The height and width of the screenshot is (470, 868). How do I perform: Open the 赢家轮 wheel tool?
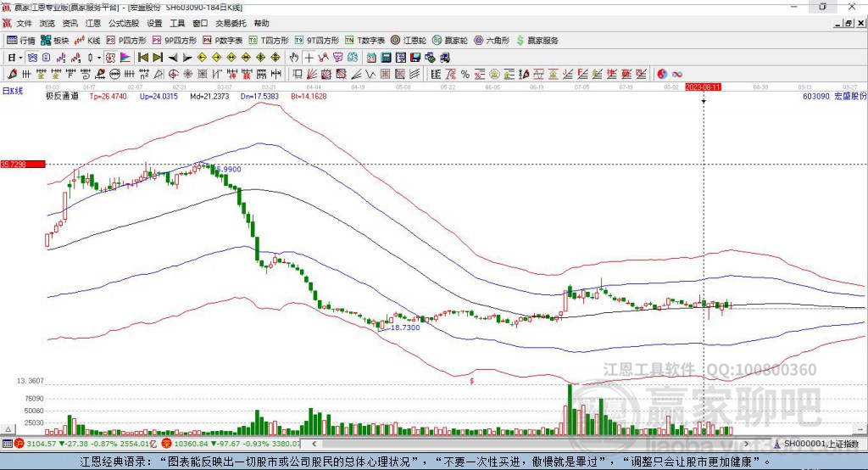tap(450, 41)
